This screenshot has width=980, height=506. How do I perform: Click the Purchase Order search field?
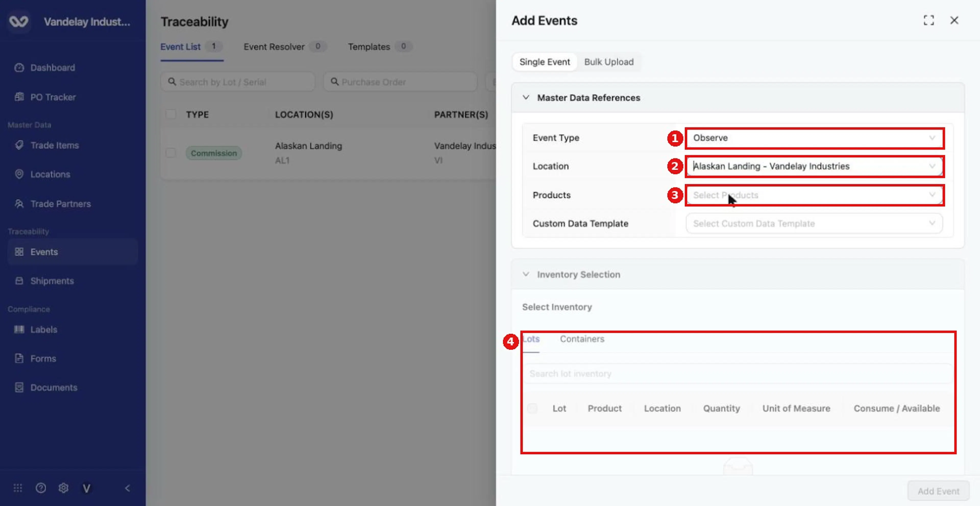click(x=400, y=82)
